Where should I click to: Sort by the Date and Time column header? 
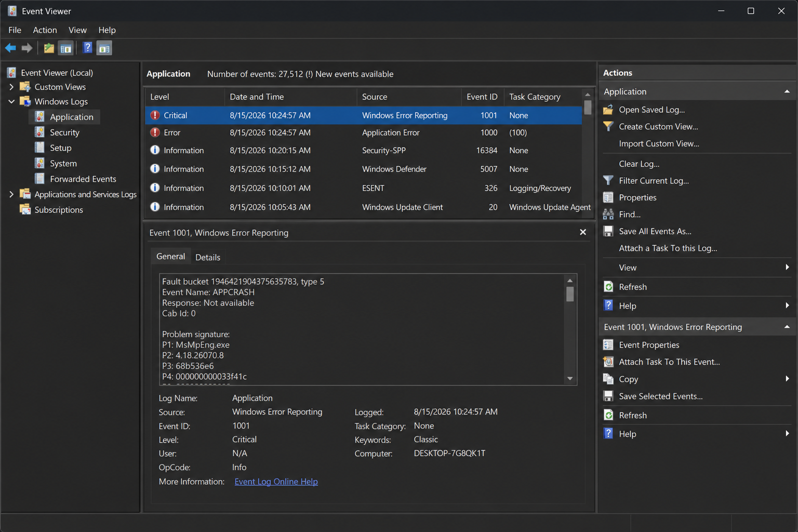(291, 97)
